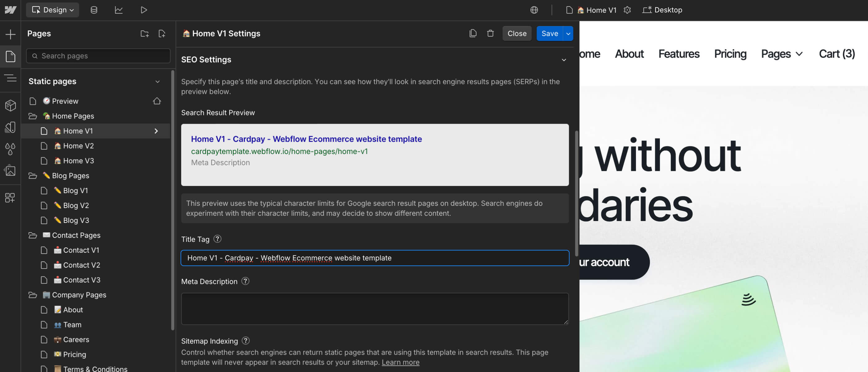Open the Design mode dropdown
Screen dimensions: 868x372
point(53,10)
